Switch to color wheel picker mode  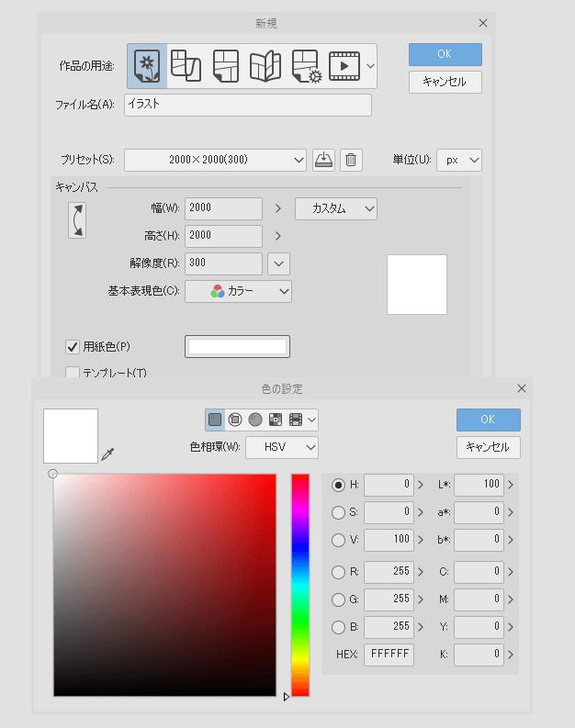[x=235, y=420]
